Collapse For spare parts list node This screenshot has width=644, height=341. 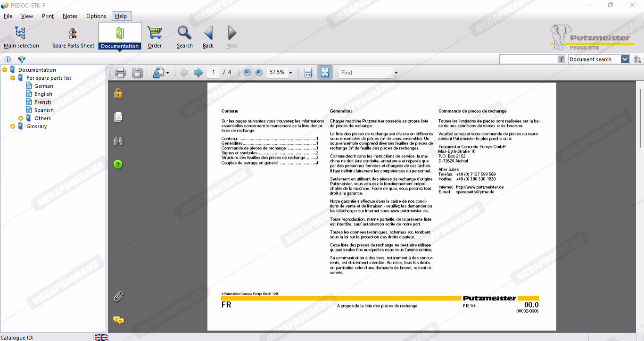coord(13,78)
